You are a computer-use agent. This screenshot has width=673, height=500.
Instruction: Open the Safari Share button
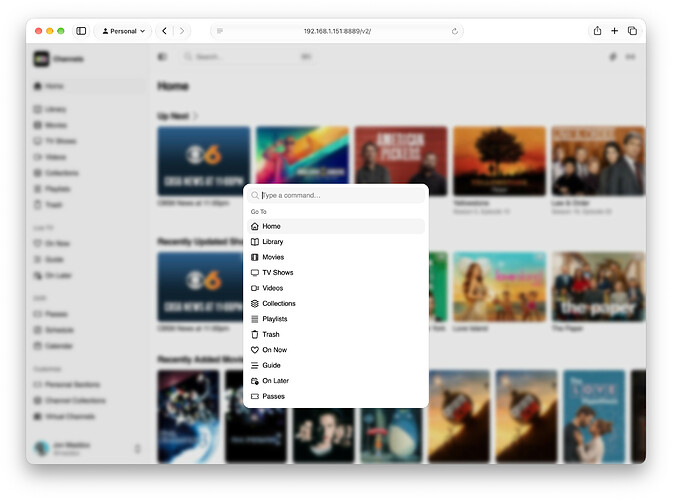(x=597, y=30)
